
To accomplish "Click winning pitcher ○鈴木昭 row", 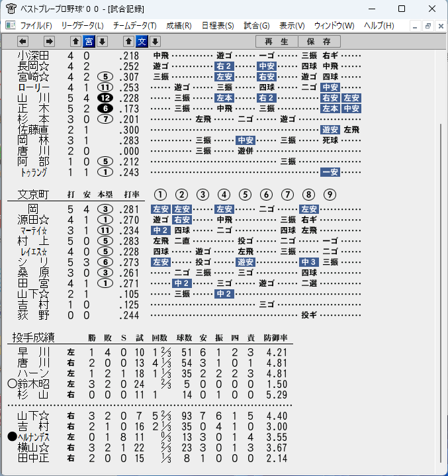I will click(x=147, y=384).
